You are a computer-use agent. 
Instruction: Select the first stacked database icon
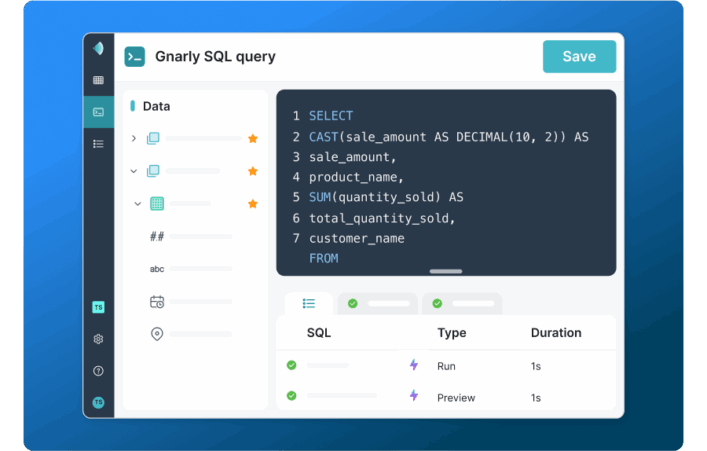pyautogui.click(x=153, y=138)
